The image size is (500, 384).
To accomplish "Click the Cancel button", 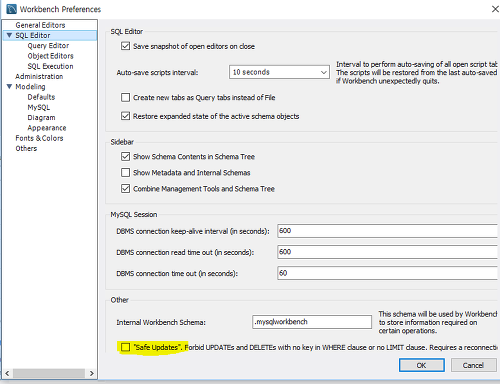I will click(473, 365).
